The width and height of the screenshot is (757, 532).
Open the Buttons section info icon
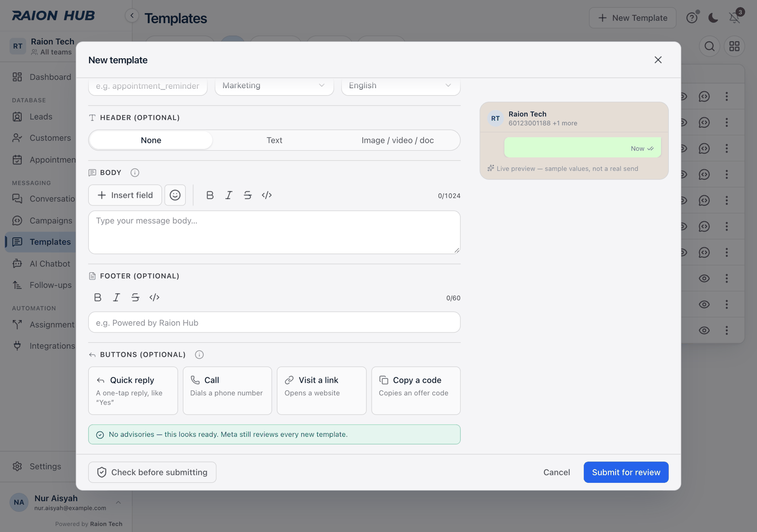199,355
